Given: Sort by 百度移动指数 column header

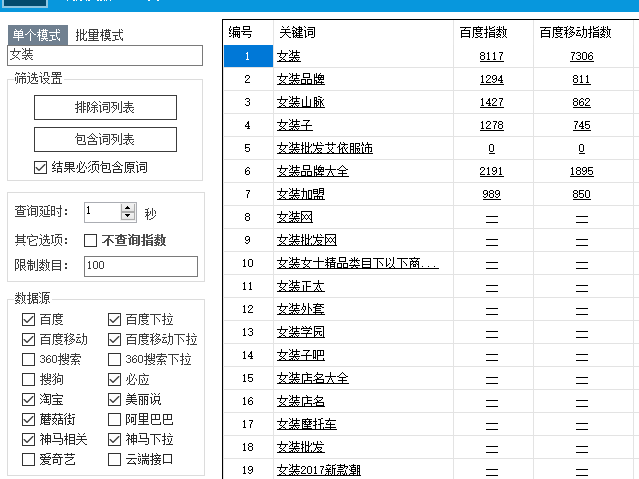Looking at the screenshot, I should [583, 32].
